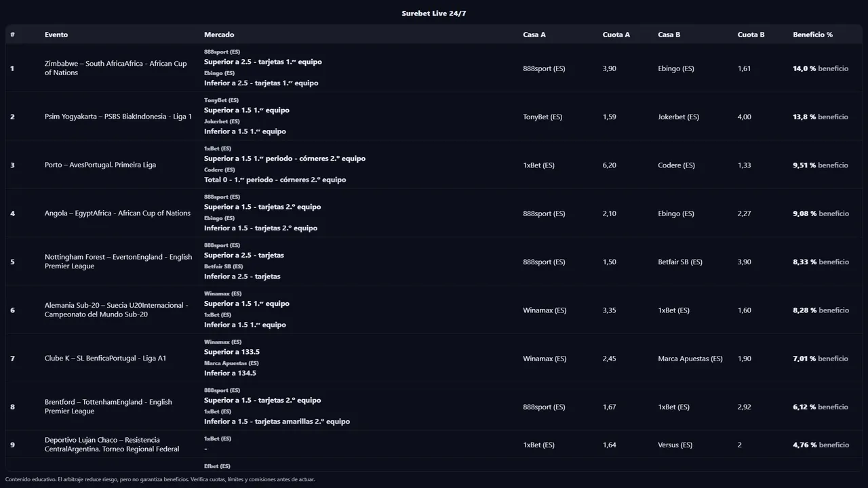Click the 6,20 odds for Porto – Aves
This screenshot has width=868, height=488.
click(x=609, y=165)
